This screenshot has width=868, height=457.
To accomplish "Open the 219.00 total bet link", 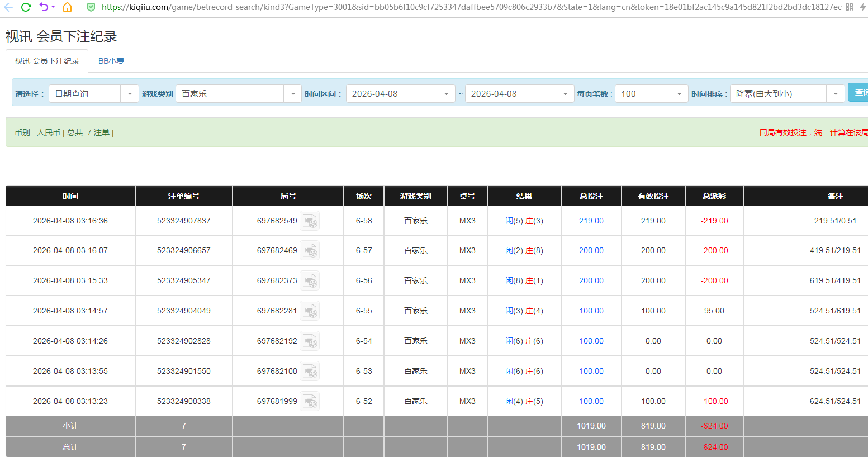I will click(591, 221).
